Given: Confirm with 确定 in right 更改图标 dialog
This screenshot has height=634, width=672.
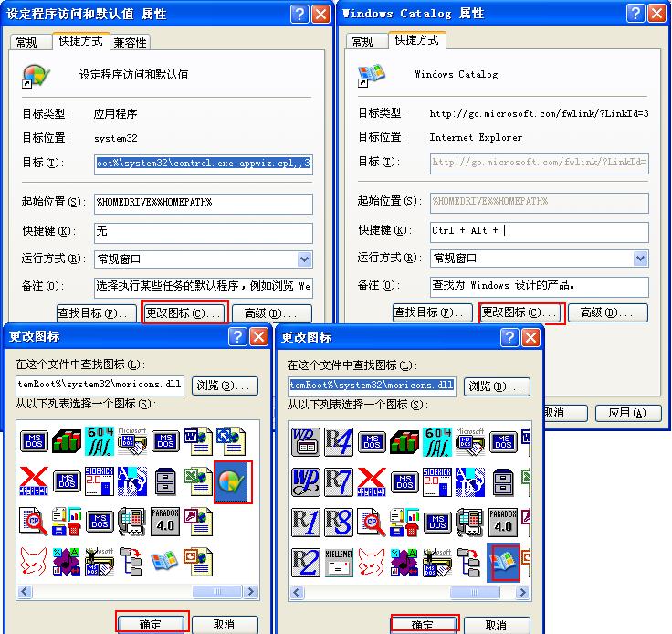Looking at the screenshot, I should 425,625.
